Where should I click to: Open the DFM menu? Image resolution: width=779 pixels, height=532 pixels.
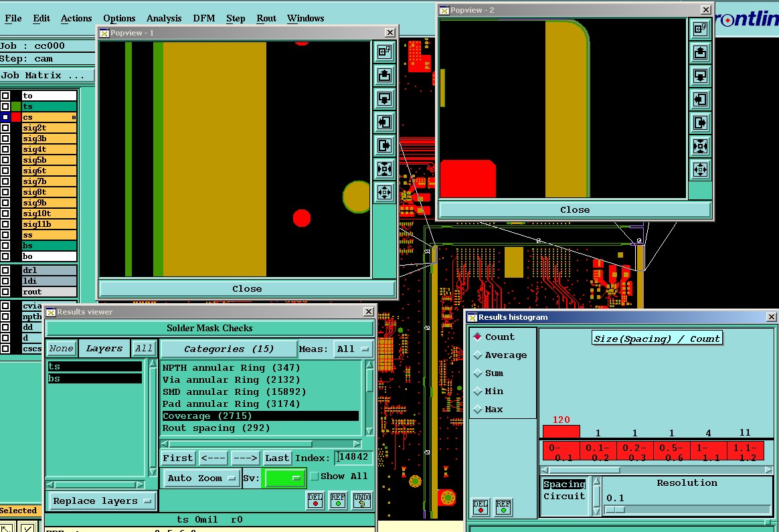pyautogui.click(x=204, y=18)
